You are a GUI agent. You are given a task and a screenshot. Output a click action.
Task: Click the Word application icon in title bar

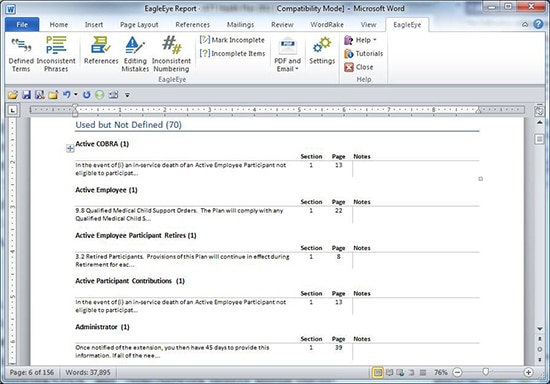click(11, 9)
